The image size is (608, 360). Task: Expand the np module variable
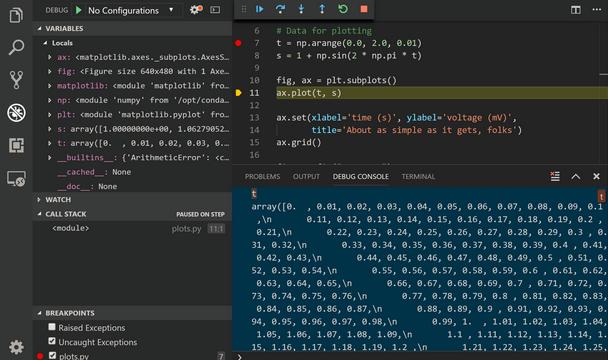[50, 100]
